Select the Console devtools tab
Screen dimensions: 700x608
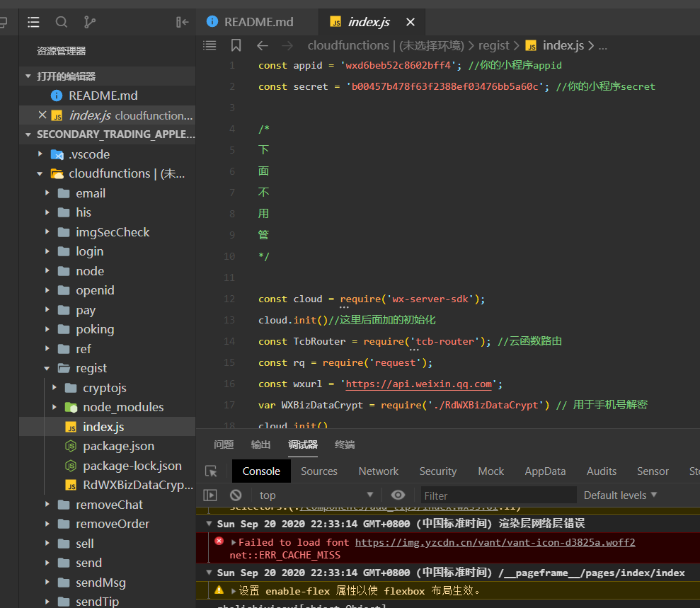tap(261, 471)
